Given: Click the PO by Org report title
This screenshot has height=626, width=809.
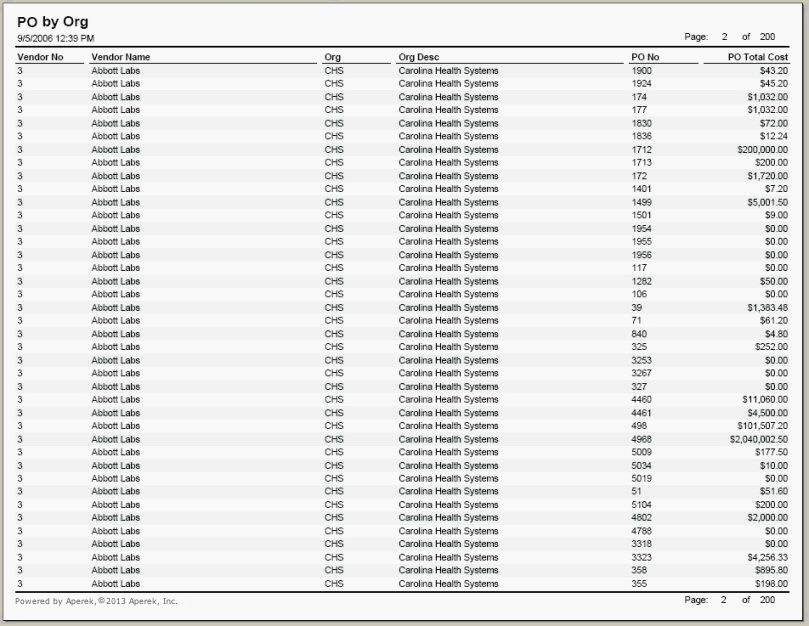Looking at the screenshot, I should [53, 22].
